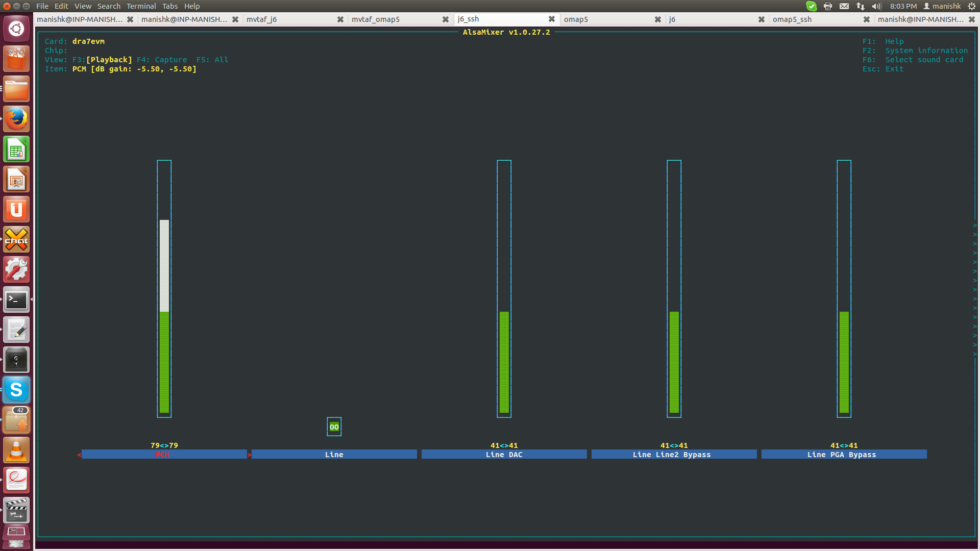Launch VLC media player cone icon

tap(16, 450)
